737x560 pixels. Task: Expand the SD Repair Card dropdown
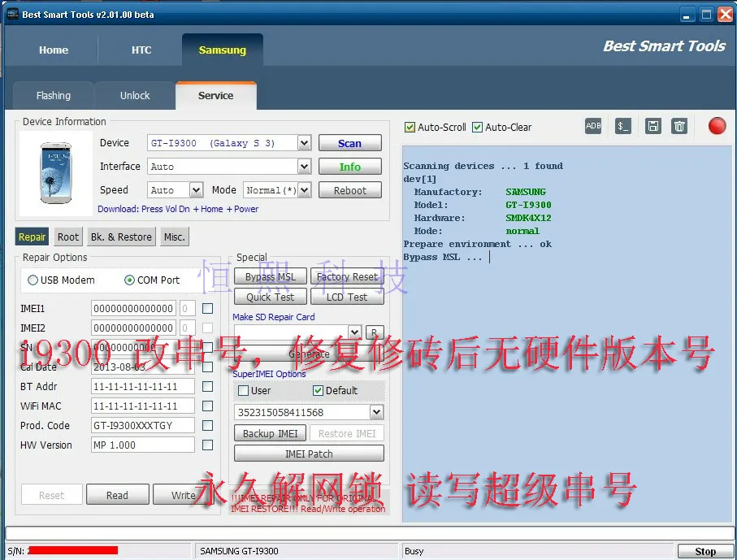(355, 332)
